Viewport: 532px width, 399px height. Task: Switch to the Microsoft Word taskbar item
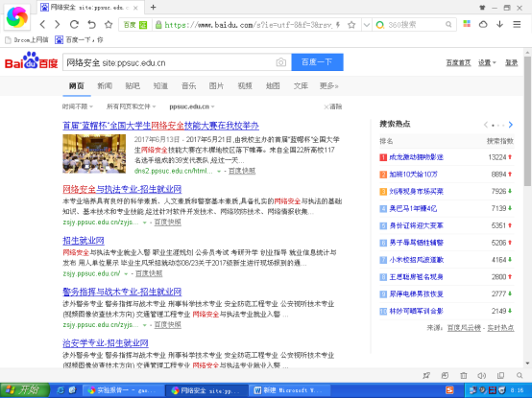pyautogui.click(x=290, y=390)
